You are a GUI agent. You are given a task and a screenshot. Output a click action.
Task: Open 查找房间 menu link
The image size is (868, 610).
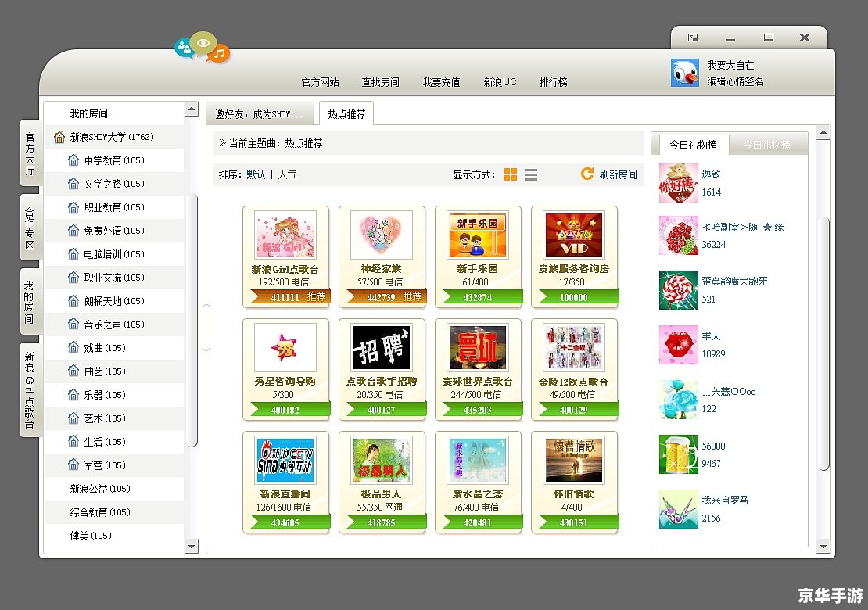click(380, 82)
